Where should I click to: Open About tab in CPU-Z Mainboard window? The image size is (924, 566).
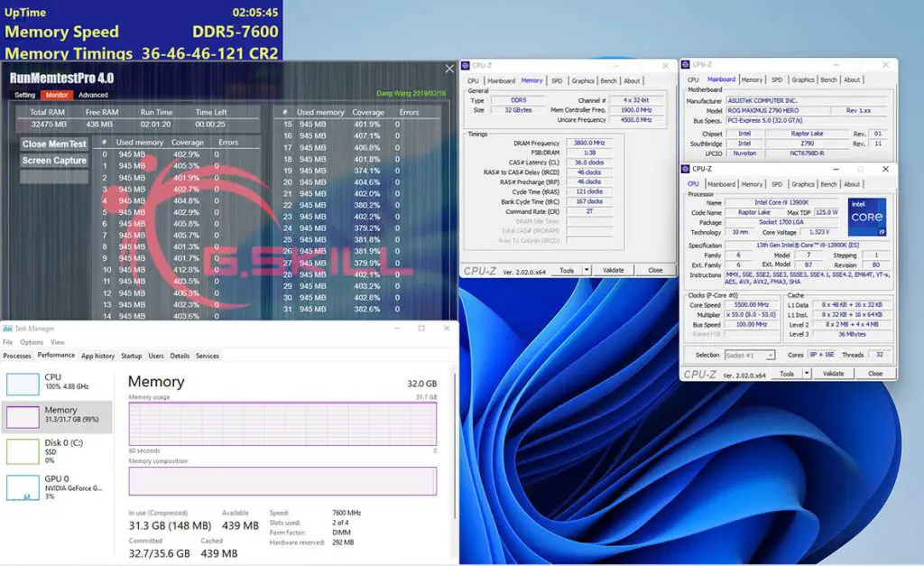[x=852, y=79]
